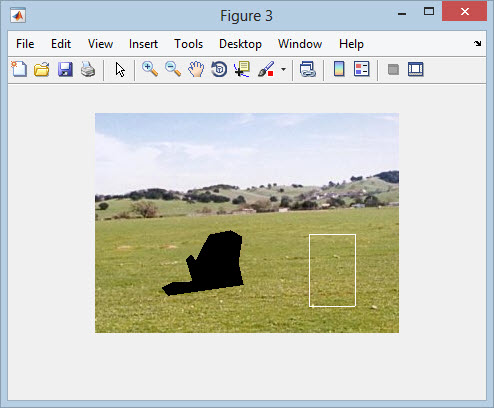
Task: Select the Edit Plot arrow tool
Action: [120, 70]
